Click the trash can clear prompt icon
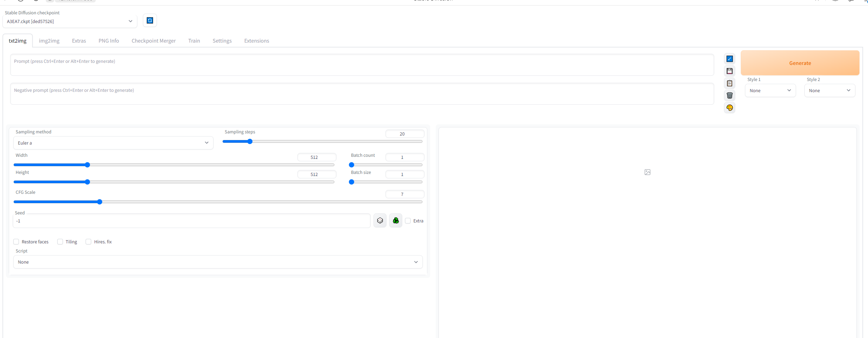868x338 pixels. [729, 96]
